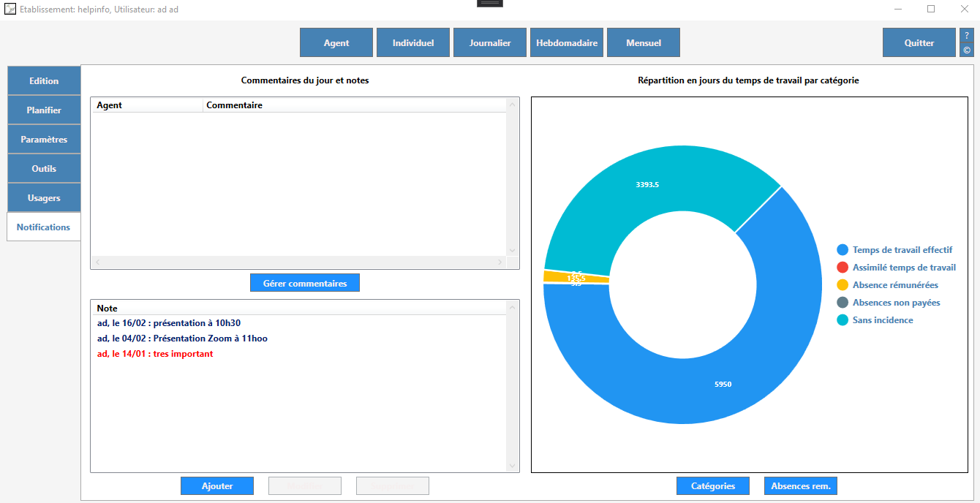Click Ajouter to add a note
The height and width of the screenshot is (503, 980).
click(217, 486)
